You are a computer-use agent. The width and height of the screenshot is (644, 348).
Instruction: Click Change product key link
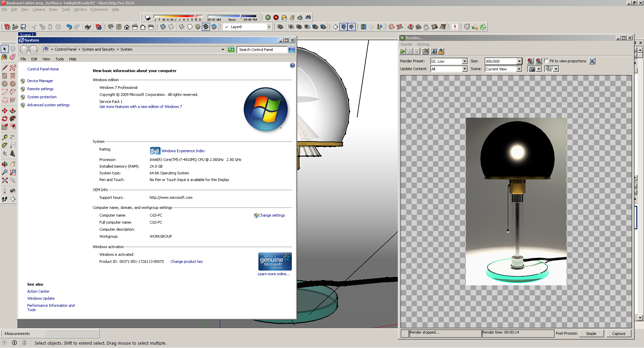[186, 262]
